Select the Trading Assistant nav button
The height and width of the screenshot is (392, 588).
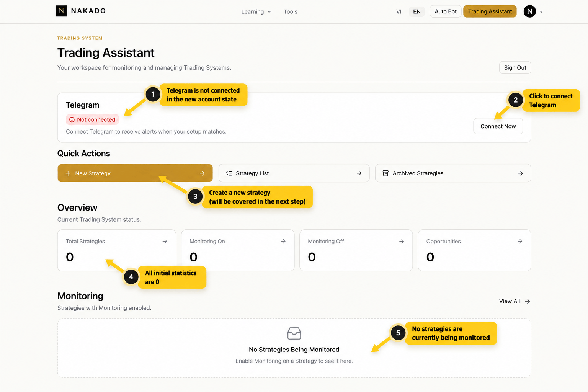[490, 11]
